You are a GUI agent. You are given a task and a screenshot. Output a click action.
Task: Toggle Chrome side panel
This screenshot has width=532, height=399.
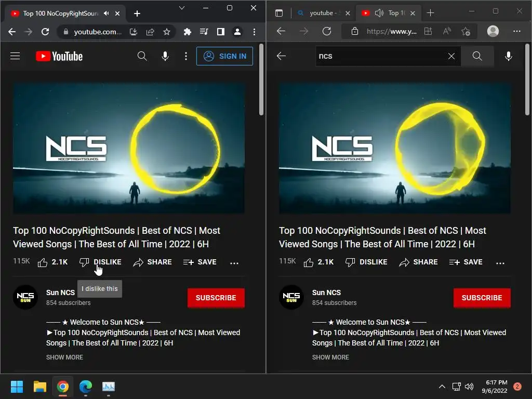coord(220,32)
